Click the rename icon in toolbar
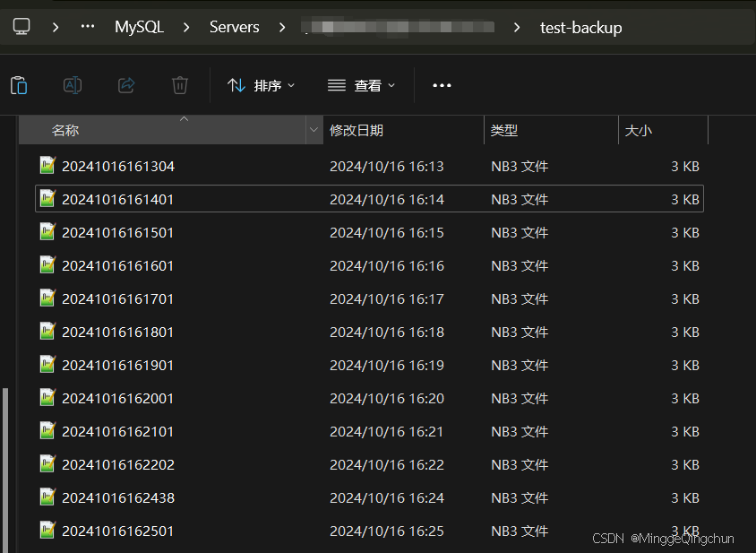This screenshot has height=553, width=756. 73,85
